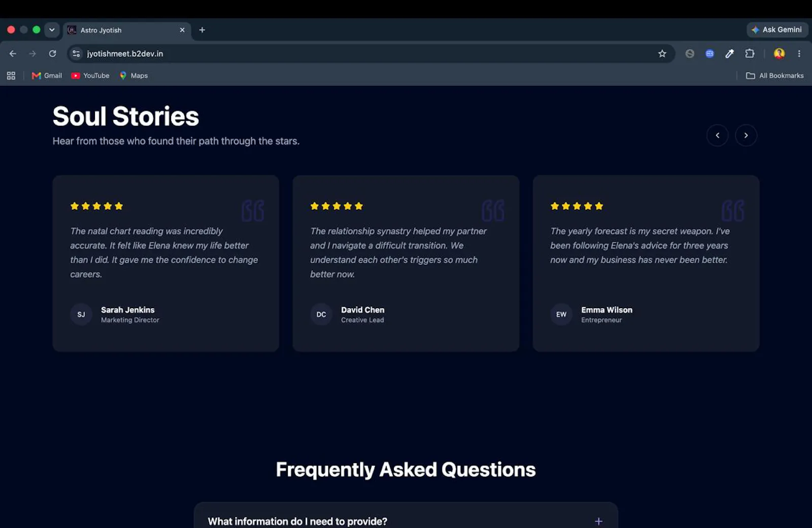
Task: Click the 'Entrepreneur' title text
Action: (601, 320)
